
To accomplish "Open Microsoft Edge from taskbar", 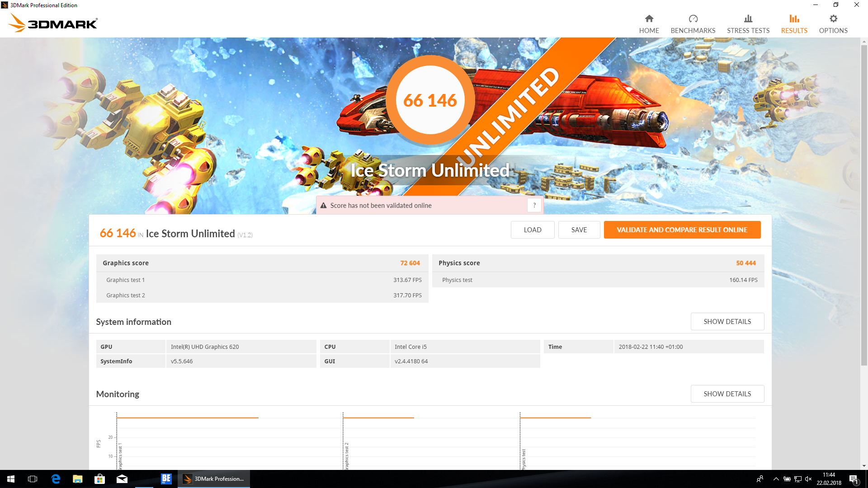I will [x=56, y=479].
